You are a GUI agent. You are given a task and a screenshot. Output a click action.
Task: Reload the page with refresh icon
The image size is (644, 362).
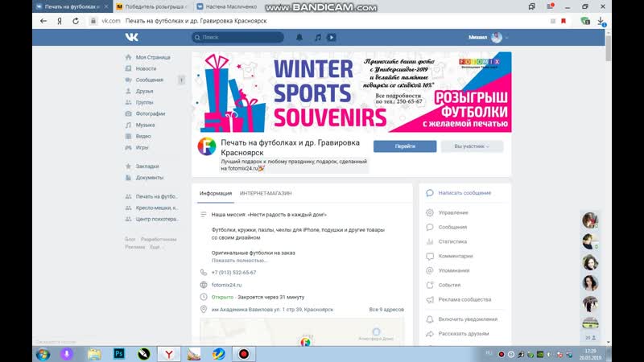point(76,21)
